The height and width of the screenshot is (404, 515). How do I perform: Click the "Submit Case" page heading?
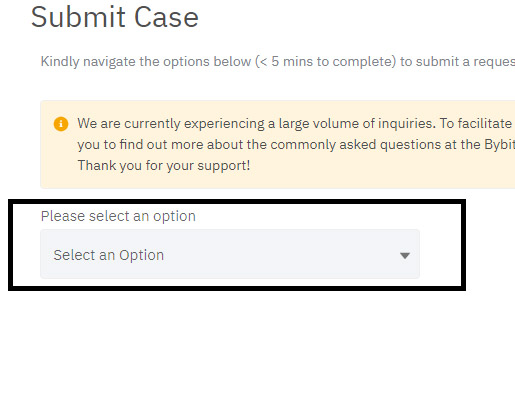coord(115,17)
